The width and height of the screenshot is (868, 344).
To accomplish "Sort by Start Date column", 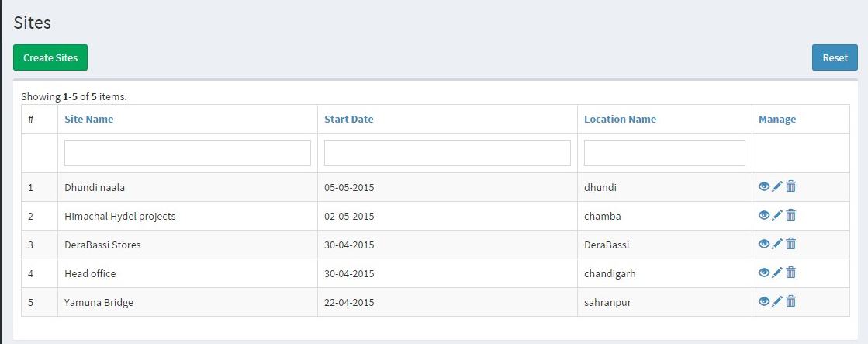I will (349, 119).
